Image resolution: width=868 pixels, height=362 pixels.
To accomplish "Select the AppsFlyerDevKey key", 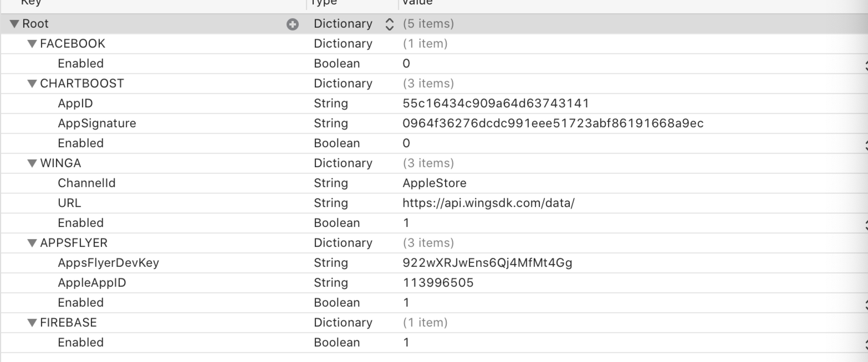I will (108, 263).
